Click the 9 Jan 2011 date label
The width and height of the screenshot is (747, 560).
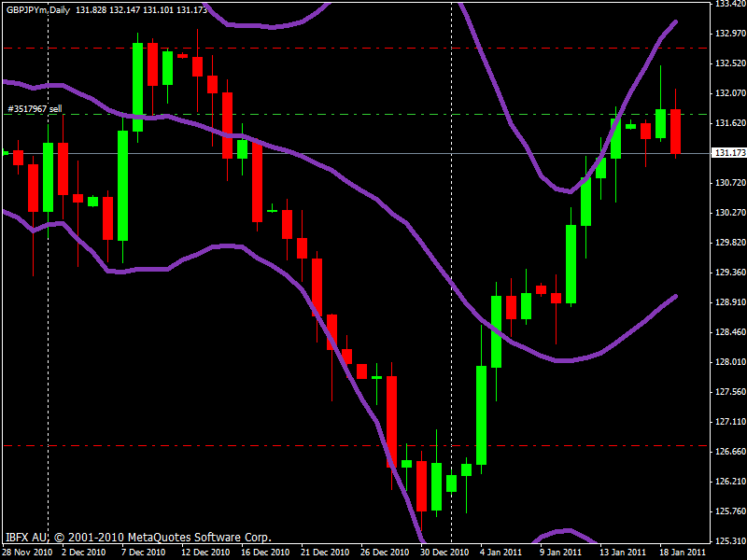point(561,553)
